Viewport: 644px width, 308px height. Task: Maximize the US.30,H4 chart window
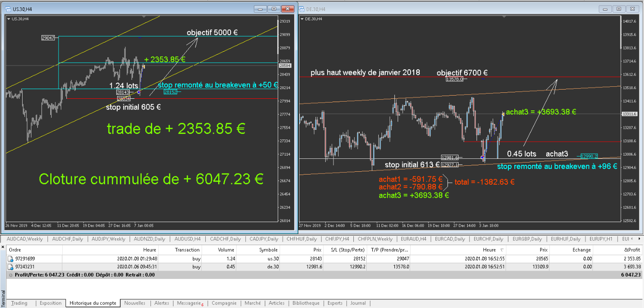[x=274, y=9]
